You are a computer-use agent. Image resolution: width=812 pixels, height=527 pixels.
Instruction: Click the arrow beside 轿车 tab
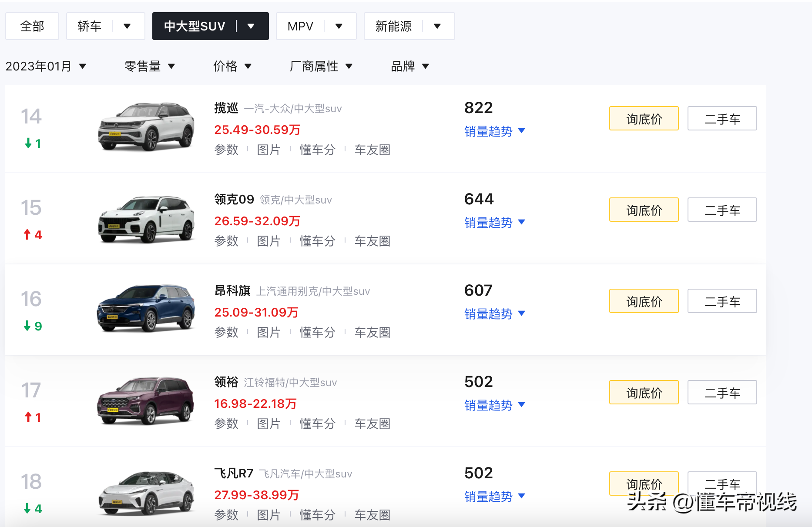tap(127, 26)
